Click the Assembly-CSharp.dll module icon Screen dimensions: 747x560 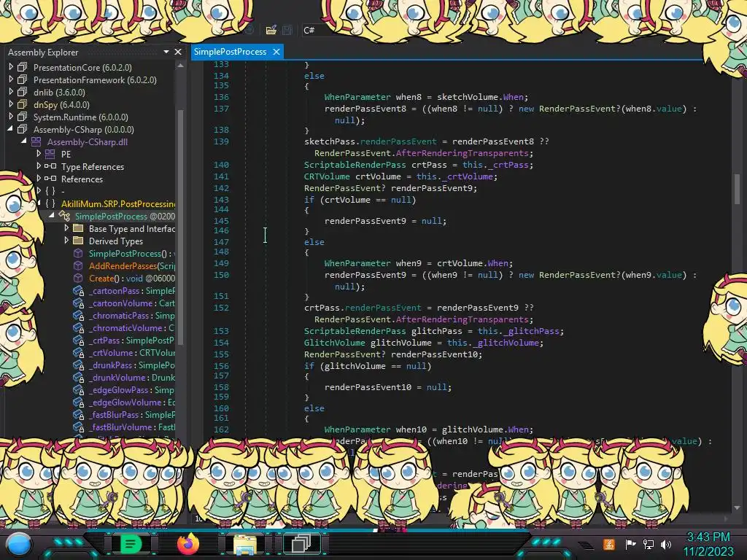(x=36, y=141)
